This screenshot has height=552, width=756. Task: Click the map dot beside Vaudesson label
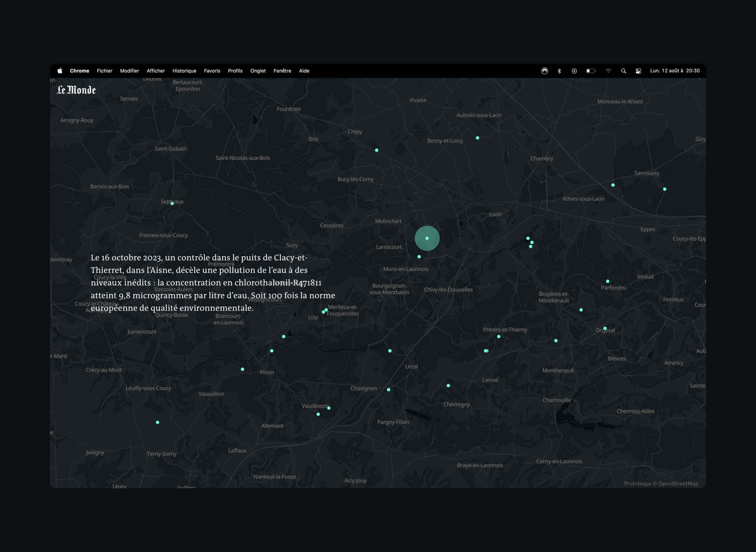[329, 408]
